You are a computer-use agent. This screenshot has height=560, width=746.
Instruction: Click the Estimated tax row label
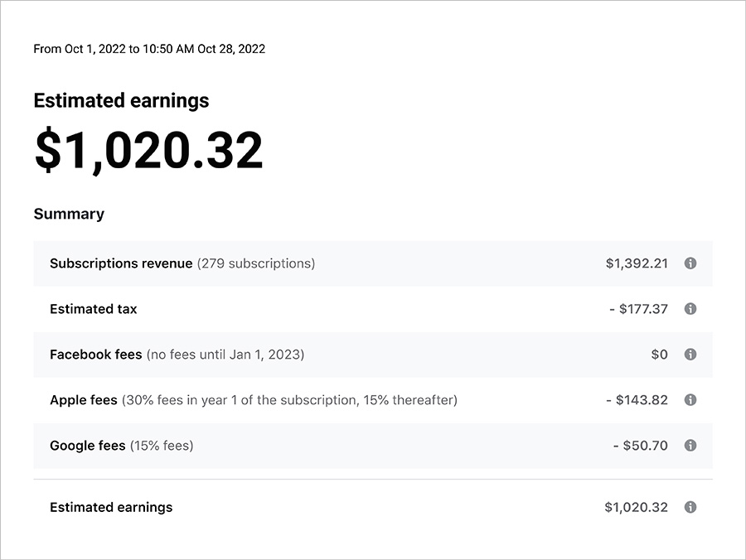click(x=94, y=309)
